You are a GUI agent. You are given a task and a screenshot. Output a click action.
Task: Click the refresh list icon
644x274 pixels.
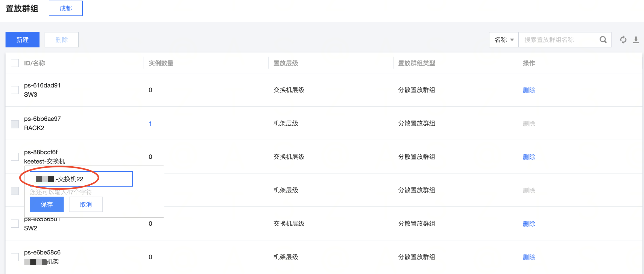[x=623, y=40]
